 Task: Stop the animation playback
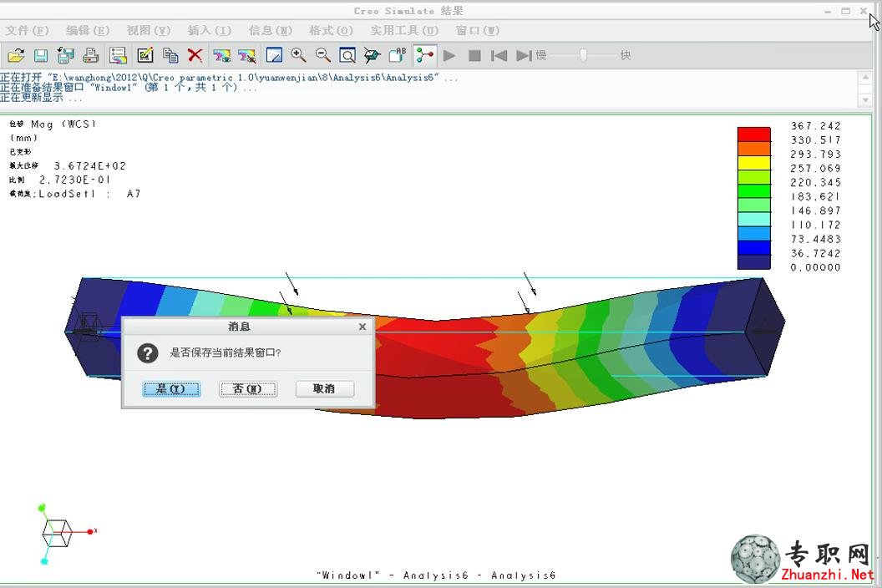coord(474,55)
